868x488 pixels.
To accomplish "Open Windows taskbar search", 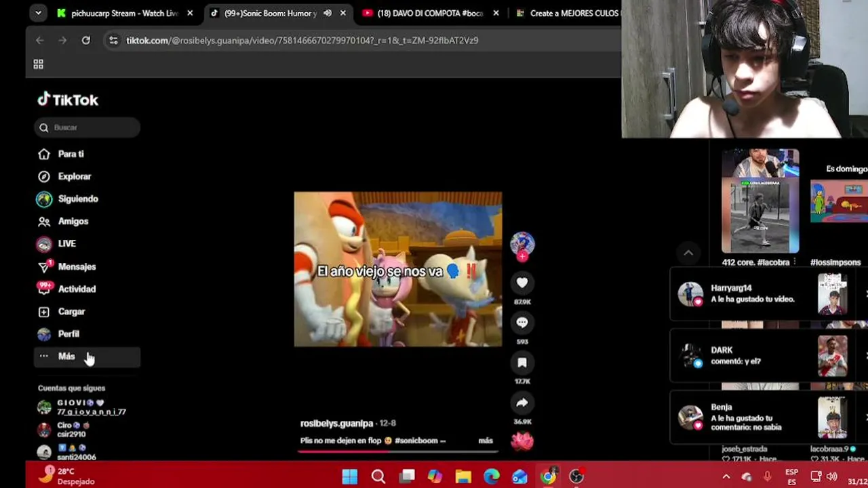I will [x=378, y=476].
